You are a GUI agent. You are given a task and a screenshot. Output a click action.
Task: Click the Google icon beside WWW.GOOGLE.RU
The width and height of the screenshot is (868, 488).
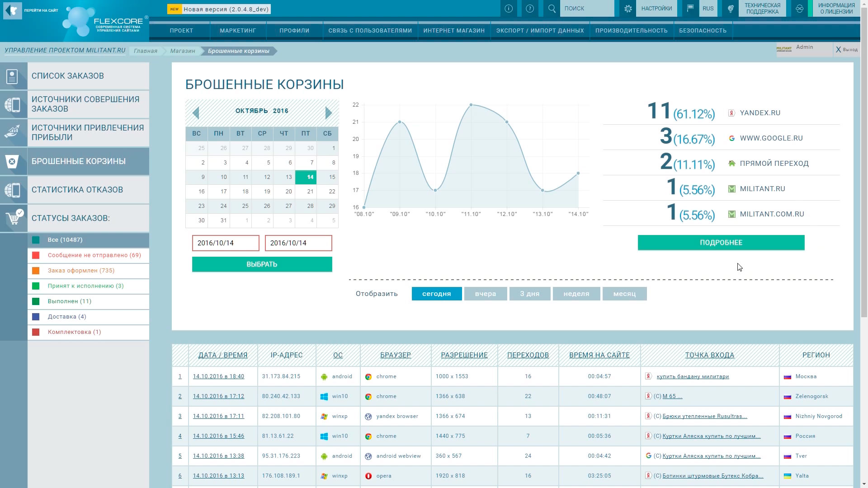click(731, 138)
